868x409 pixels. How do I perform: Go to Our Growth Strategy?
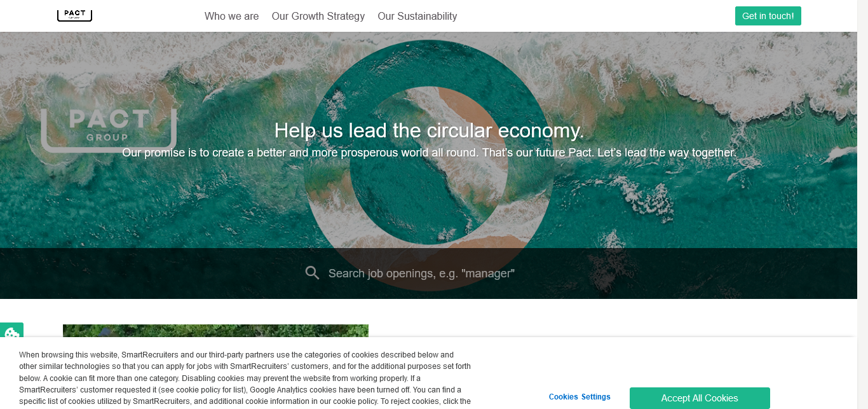coord(318,17)
